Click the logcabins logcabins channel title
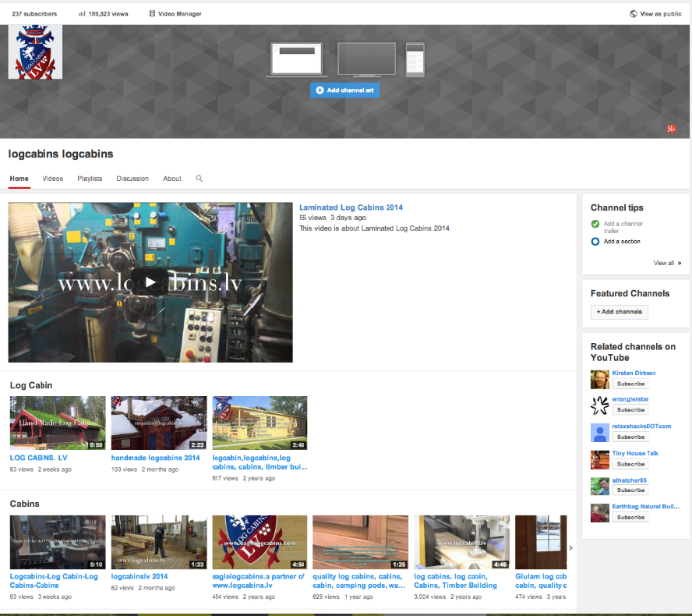Image resolution: width=692 pixels, height=616 pixels. 60,154
